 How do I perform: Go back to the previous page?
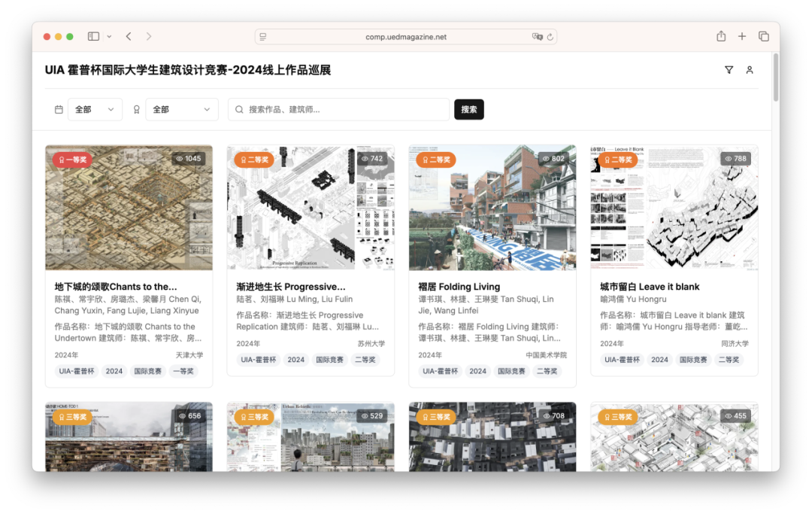click(129, 36)
